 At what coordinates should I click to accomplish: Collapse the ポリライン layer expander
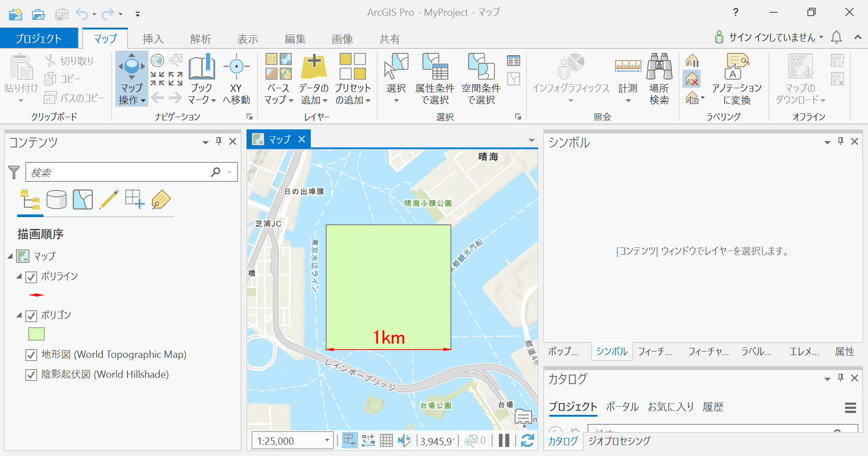[x=19, y=276]
